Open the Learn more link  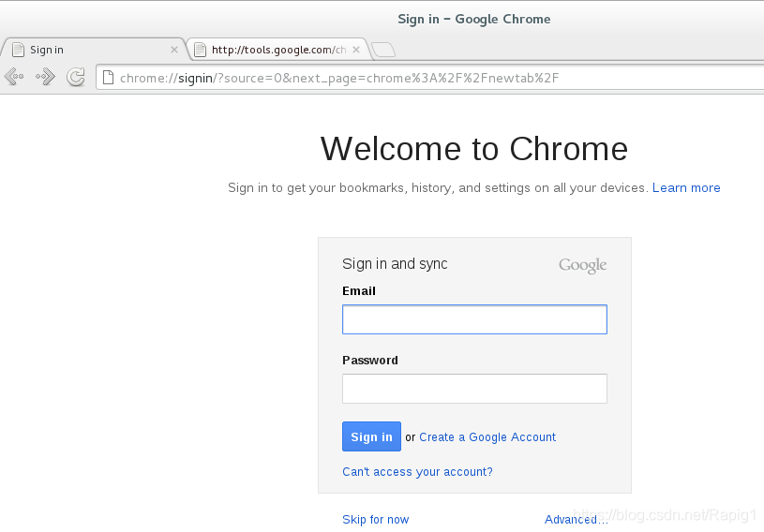pyautogui.click(x=686, y=188)
